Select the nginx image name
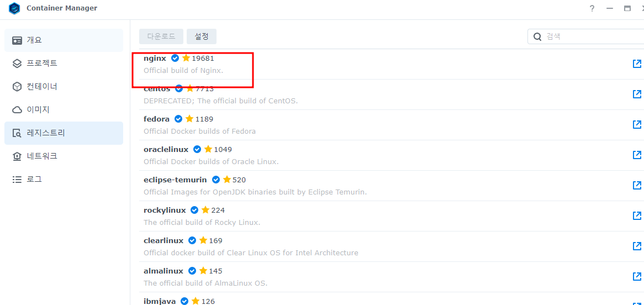 [155, 59]
